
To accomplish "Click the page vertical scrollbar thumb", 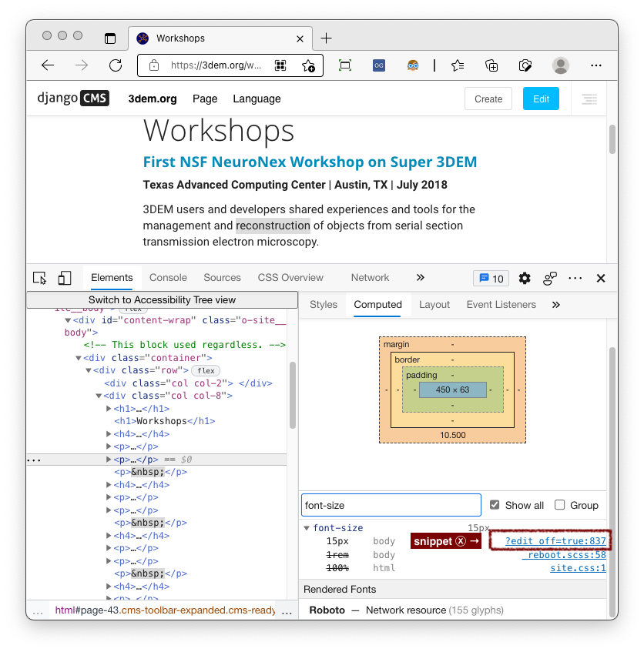I will [x=612, y=139].
